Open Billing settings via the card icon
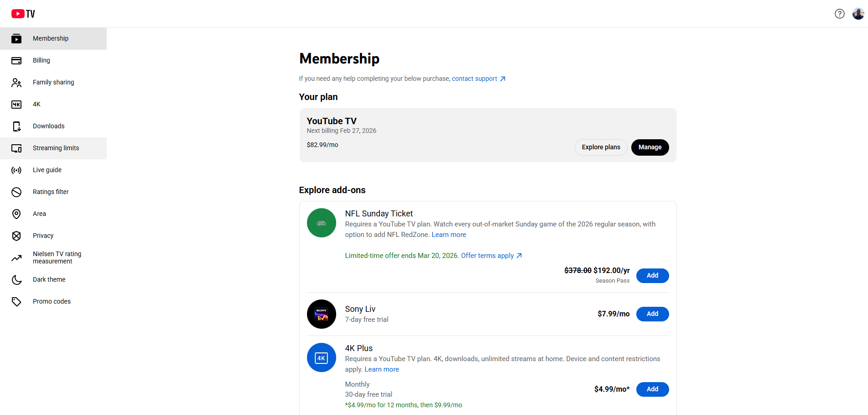Image resolution: width=868 pixels, height=415 pixels. [x=16, y=60]
